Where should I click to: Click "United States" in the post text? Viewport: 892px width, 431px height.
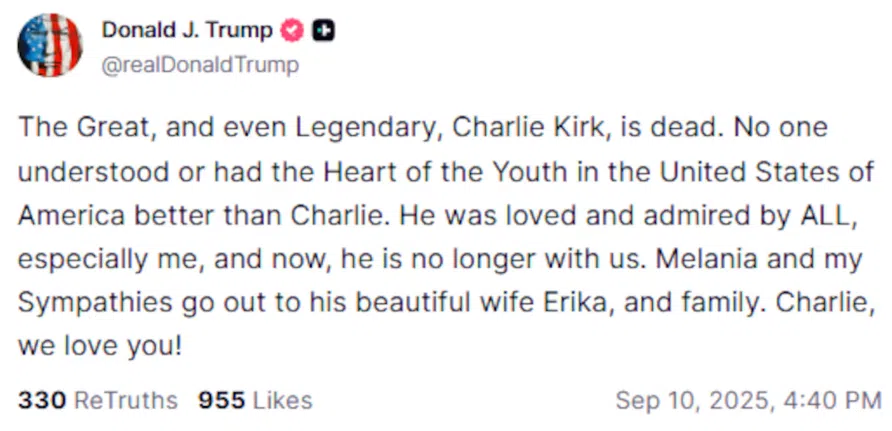pyautogui.click(x=764, y=172)
